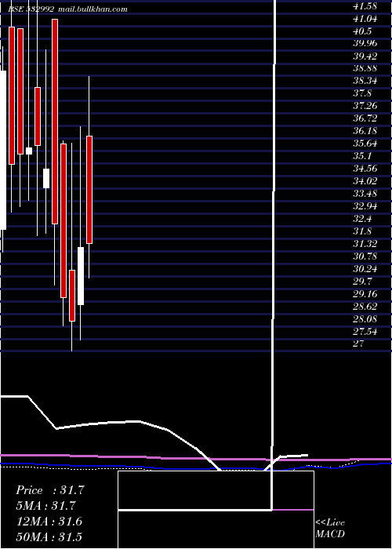This screenshot has height=549, width=392.
Task: Click the '12MA : 31.6' readout
Action: pyautogui.click(x=49, y=522)
